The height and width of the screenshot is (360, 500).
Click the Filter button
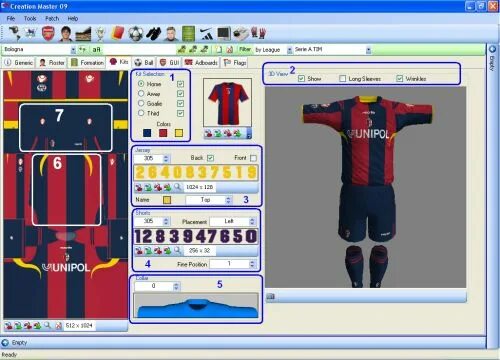point(245,50)
